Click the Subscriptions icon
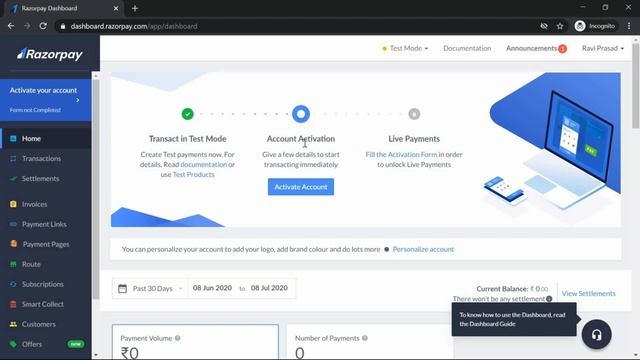This screenshot has width=640, height=360. click(x=13, y=284)
